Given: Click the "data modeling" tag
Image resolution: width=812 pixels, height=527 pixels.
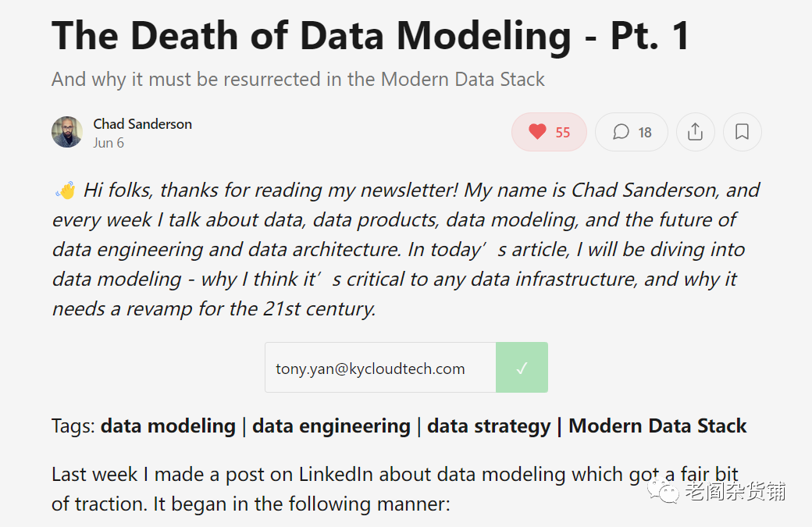Looking at the screenshot, I should [x=168, y=426].
